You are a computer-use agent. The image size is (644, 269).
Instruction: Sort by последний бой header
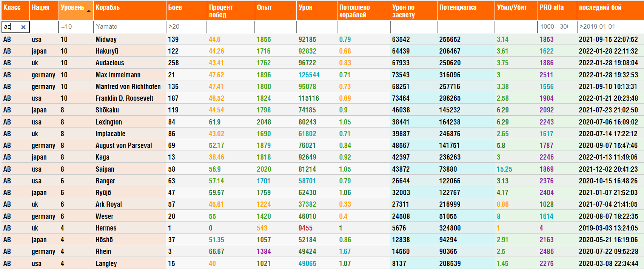[600, 8]
